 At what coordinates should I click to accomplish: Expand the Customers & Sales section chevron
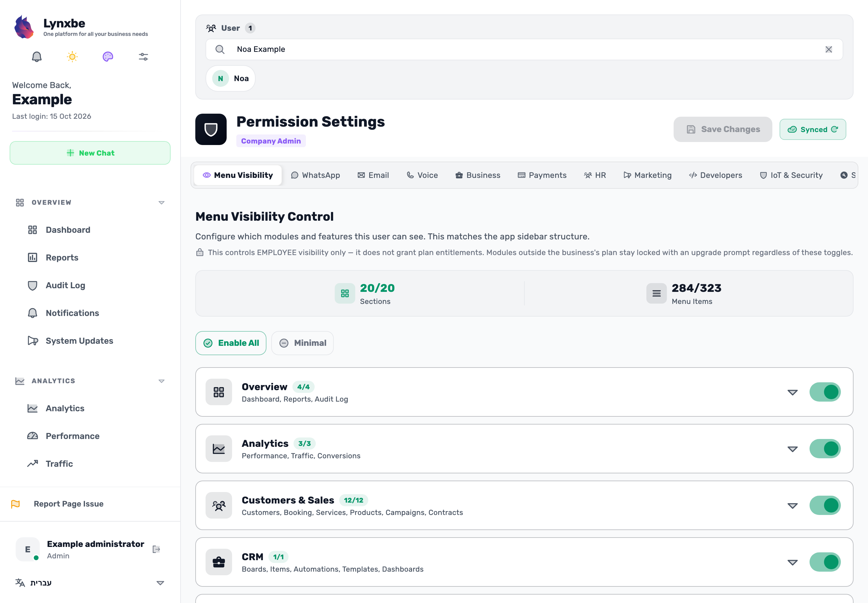[792, 506]
